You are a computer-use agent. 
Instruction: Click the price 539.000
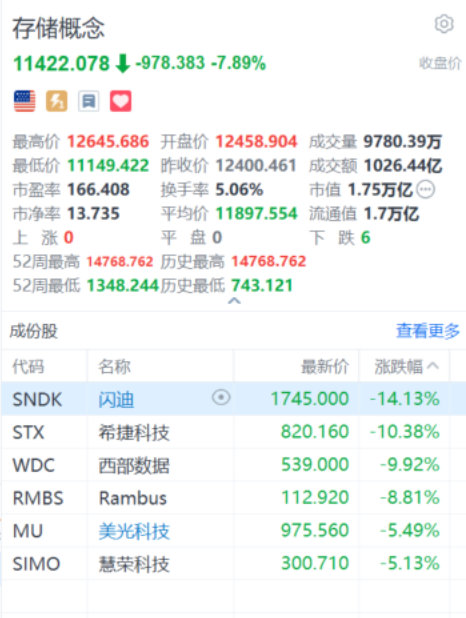[x=315, y=465]
